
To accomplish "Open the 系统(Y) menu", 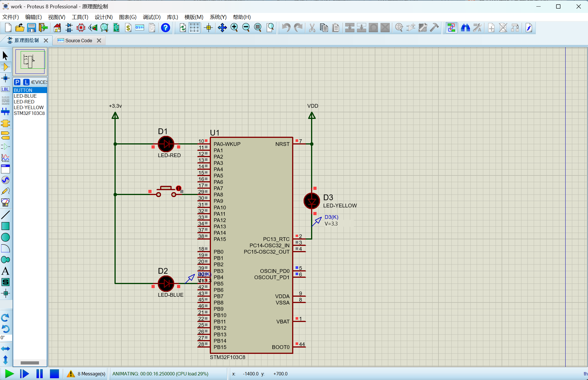I will [x=218, y=17].
